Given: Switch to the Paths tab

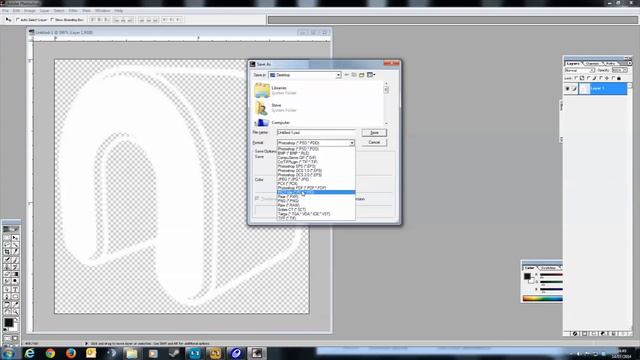Looking at the screenshot, I should (611, 64).
